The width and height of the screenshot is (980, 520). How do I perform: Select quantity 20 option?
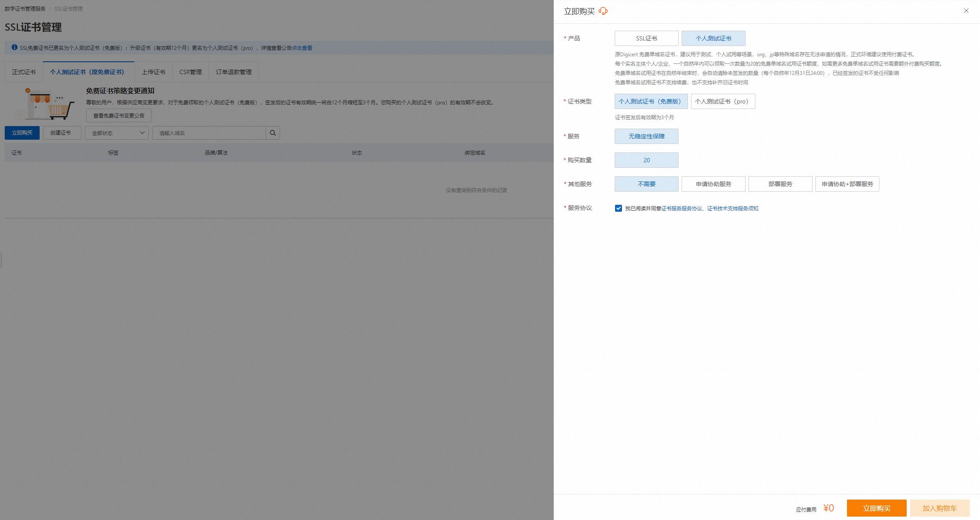646,160
